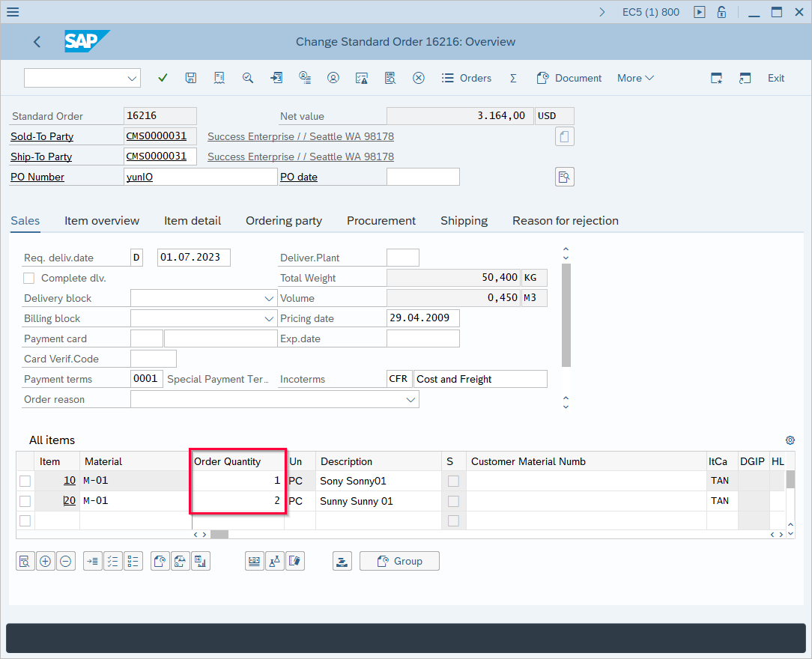Click the green checkmark Enter icon

(x=163, y=78)
